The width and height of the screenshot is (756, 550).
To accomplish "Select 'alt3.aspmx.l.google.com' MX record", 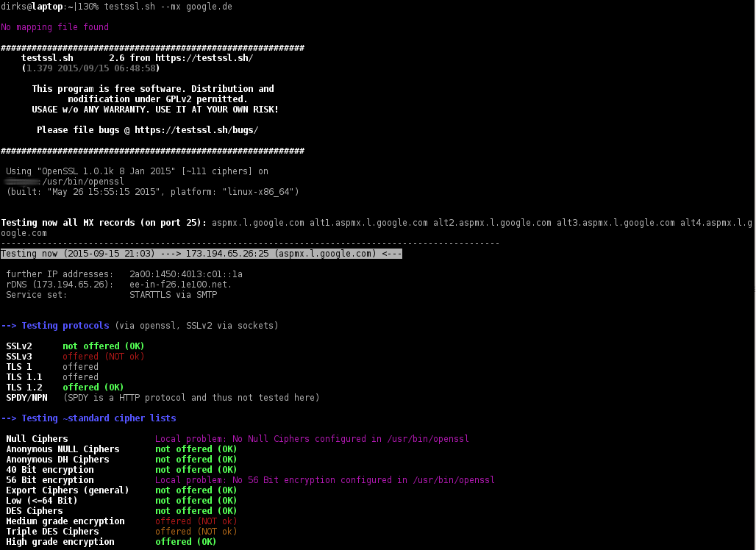I will (616, 223).
